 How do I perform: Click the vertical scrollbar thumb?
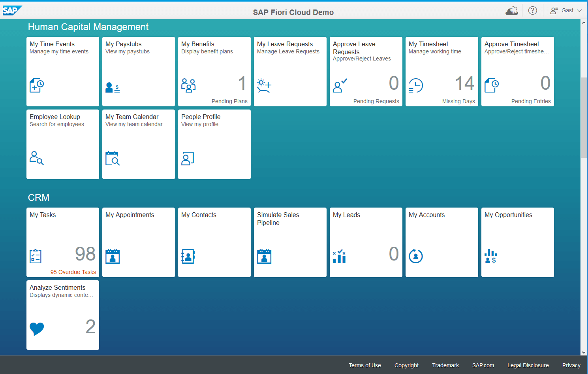(x=584, y=117)
